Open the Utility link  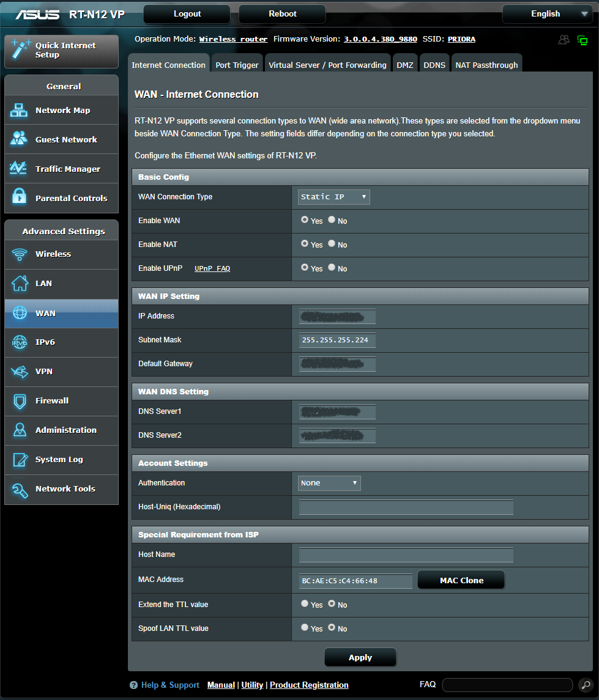[x=252, y=685]
